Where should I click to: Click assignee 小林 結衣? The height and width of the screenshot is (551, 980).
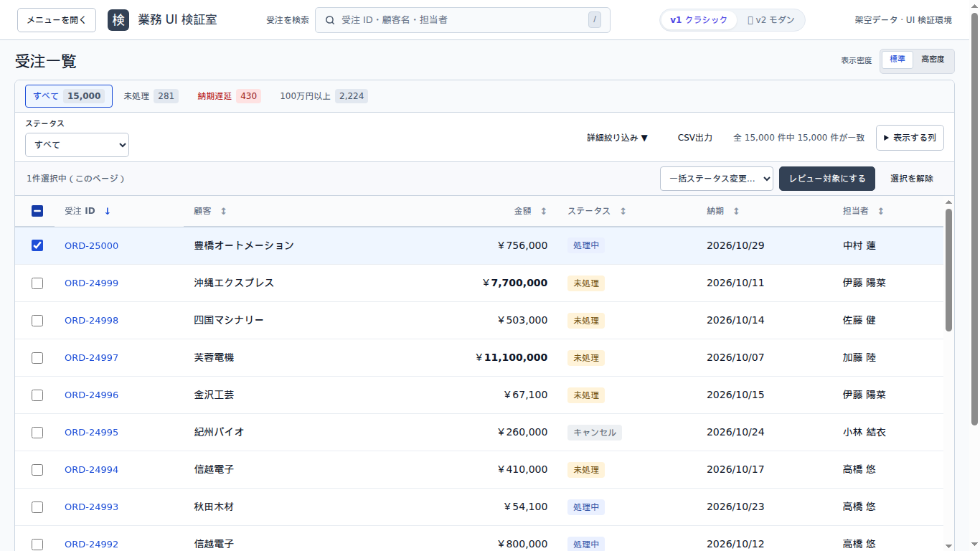864,433
